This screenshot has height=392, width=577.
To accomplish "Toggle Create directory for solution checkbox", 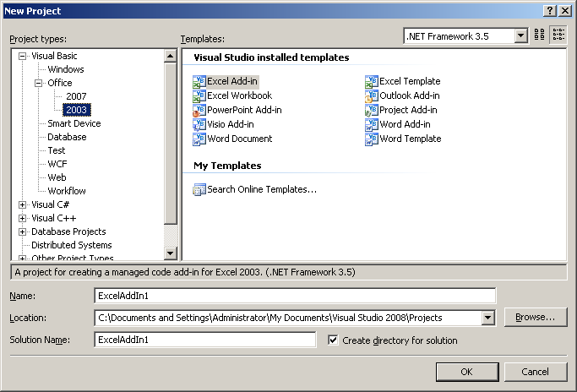I will point(333,340).
